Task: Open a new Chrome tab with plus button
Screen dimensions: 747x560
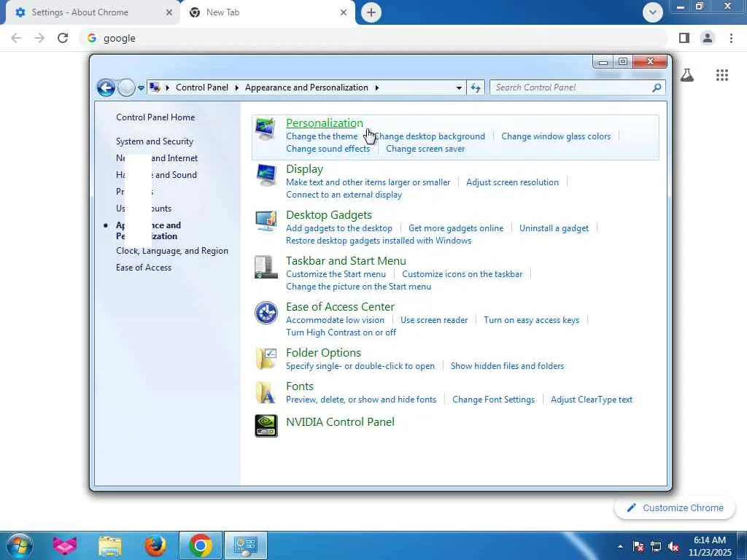Action: click(371, 12)
